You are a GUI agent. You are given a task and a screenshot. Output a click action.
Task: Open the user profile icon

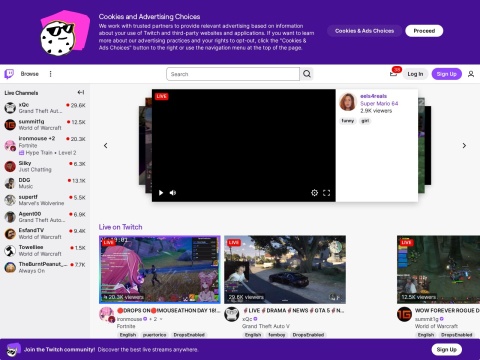click(x=471, y=74)
